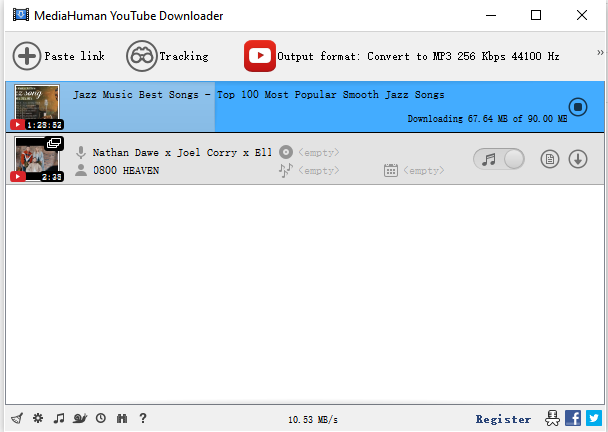The image size is (608, 432).
Task: Open the Output format selector
Action: (x=401, y=56)
